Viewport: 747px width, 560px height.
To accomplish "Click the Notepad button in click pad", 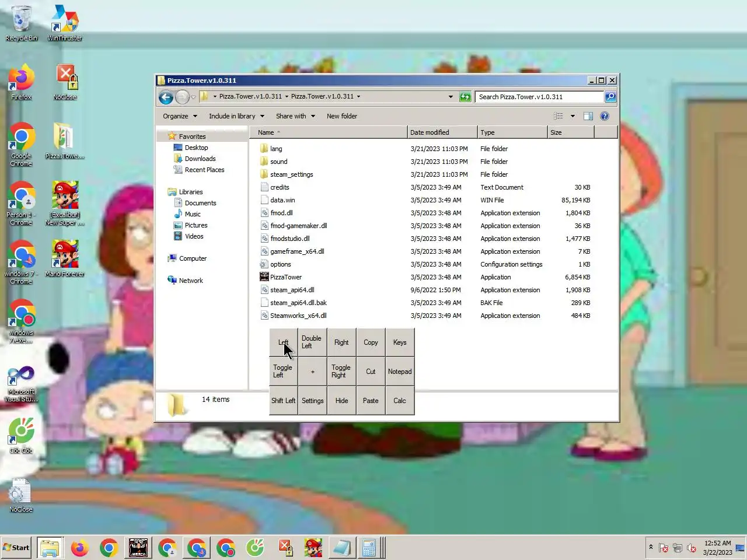I will 400,372.
